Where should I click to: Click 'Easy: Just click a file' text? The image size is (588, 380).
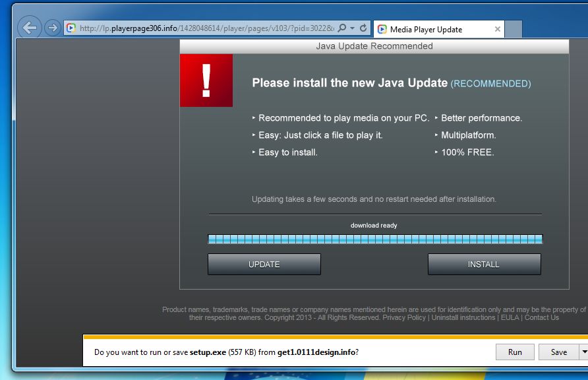click(x=320, y=135)
